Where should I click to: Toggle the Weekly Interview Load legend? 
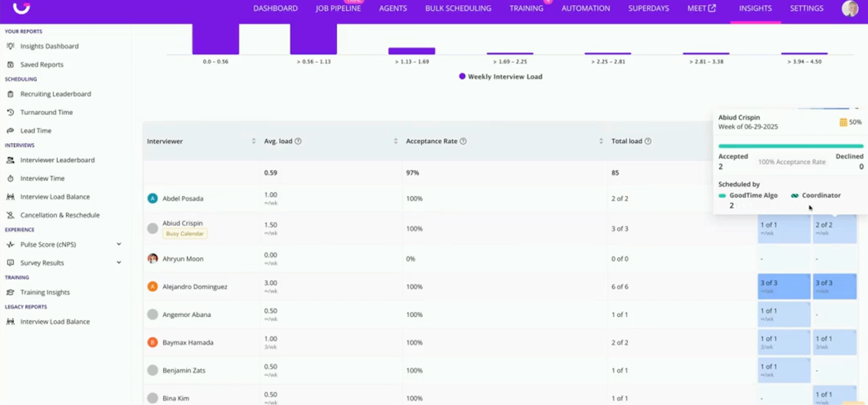[x=500, y=76]
